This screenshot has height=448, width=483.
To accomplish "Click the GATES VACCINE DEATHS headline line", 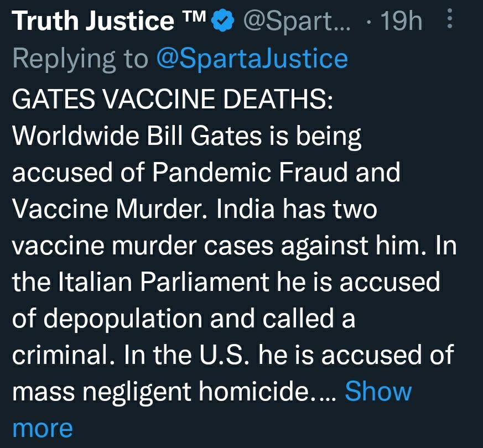I will pos(172,100).
